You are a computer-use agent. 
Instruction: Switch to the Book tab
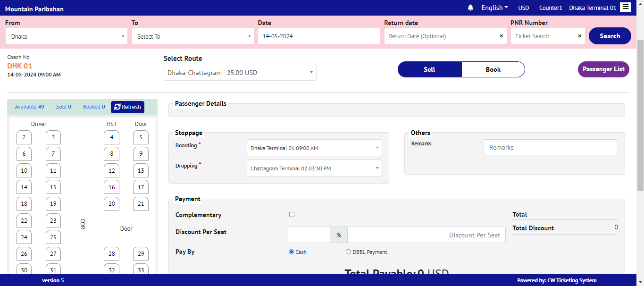point(493,69)
